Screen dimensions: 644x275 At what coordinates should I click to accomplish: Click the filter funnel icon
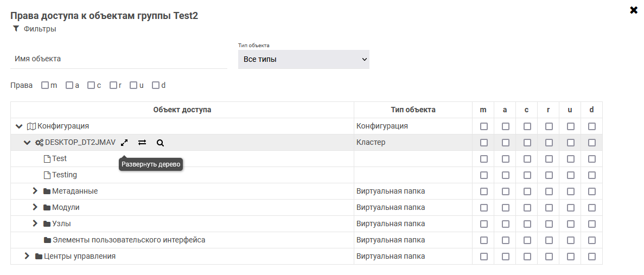tap(16, 29)
